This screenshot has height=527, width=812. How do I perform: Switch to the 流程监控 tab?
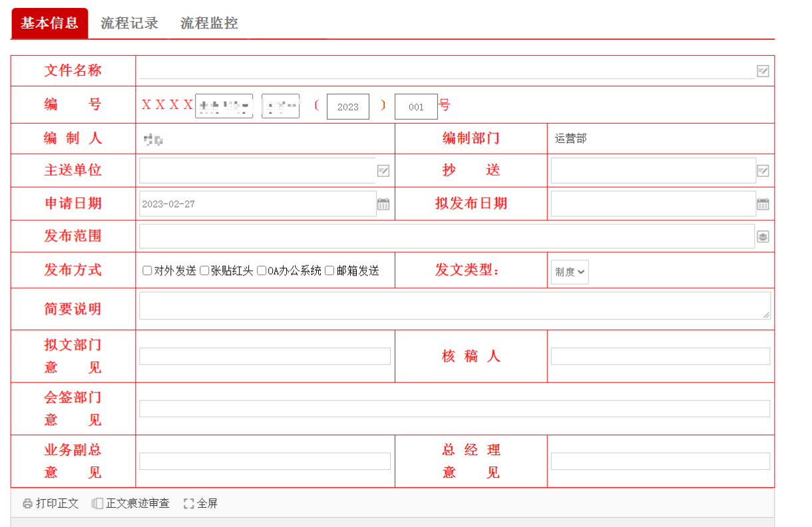209,23
